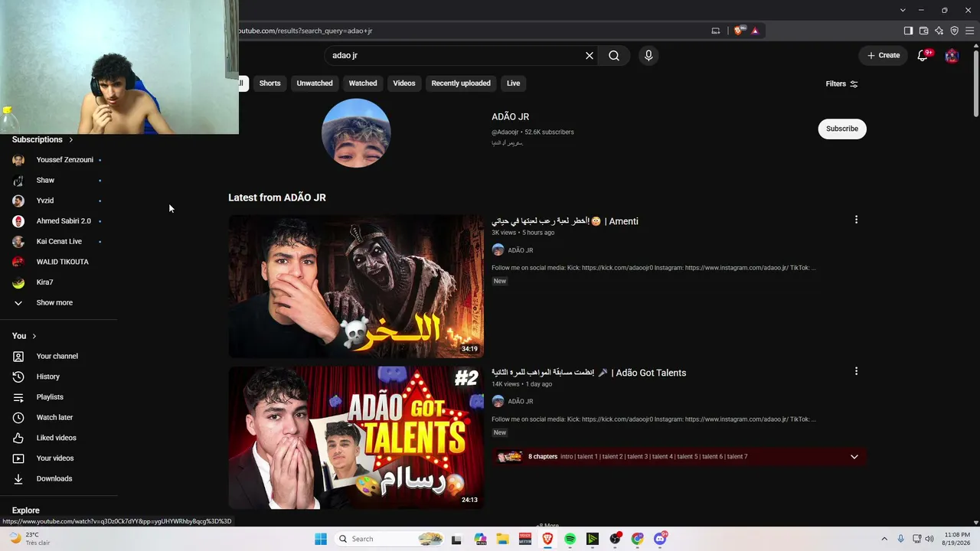This screenshot has height=551, width=980.
Task: Open the Brave main hamburger menu
Action: (970, 31)
